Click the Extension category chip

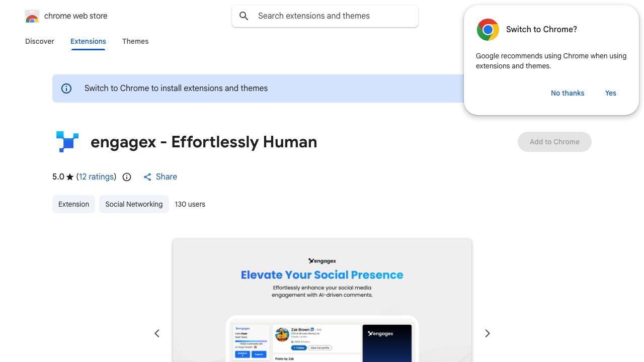coord(73,204)
